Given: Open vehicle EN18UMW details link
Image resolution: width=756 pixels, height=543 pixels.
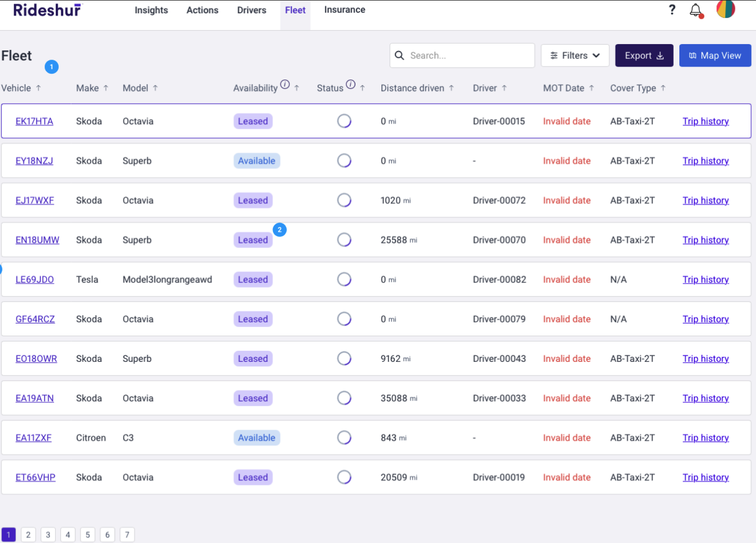Looking at the screenshot, I should 37,240.
